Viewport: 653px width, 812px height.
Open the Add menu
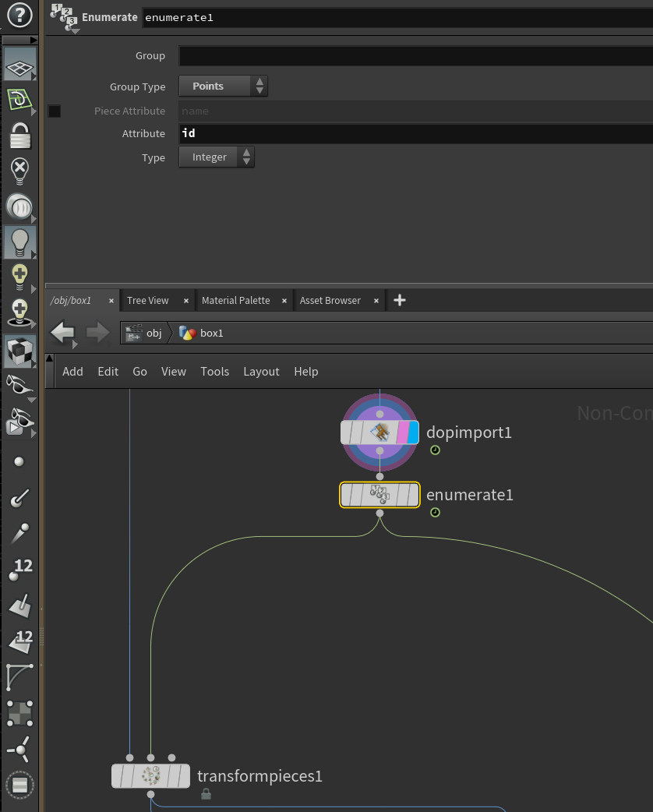point(72,371)
